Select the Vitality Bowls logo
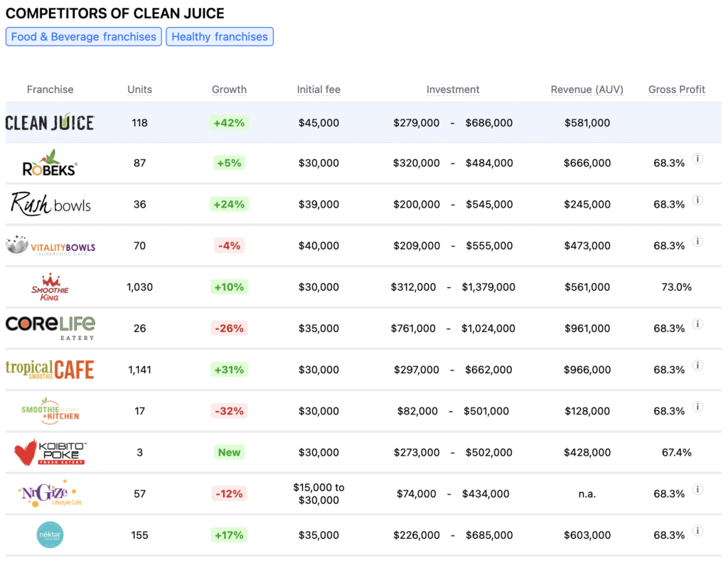 pyautogui.click(x=50, y=245)
